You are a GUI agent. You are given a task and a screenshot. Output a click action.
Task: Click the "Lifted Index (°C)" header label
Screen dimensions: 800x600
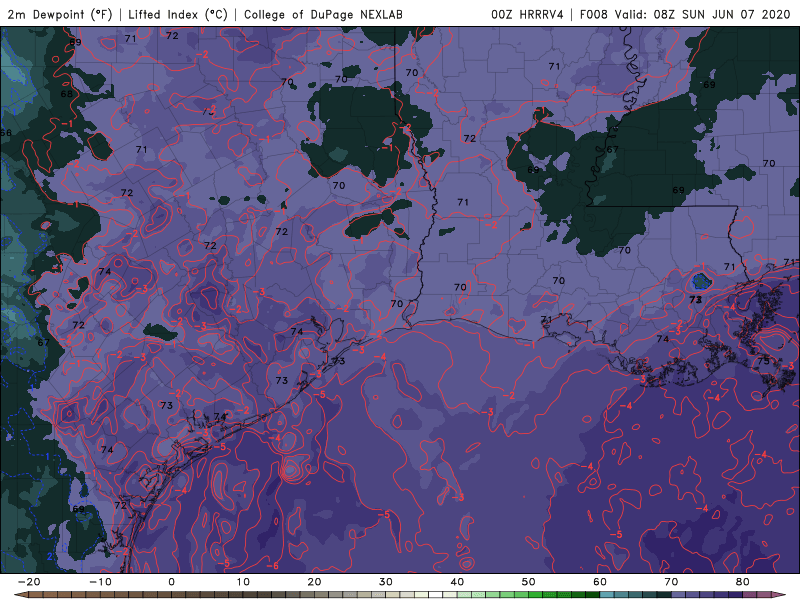pos(178,14)
